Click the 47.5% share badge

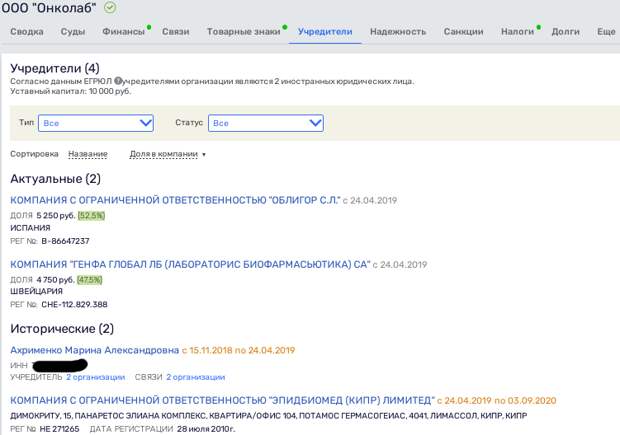tap(90, 280)
